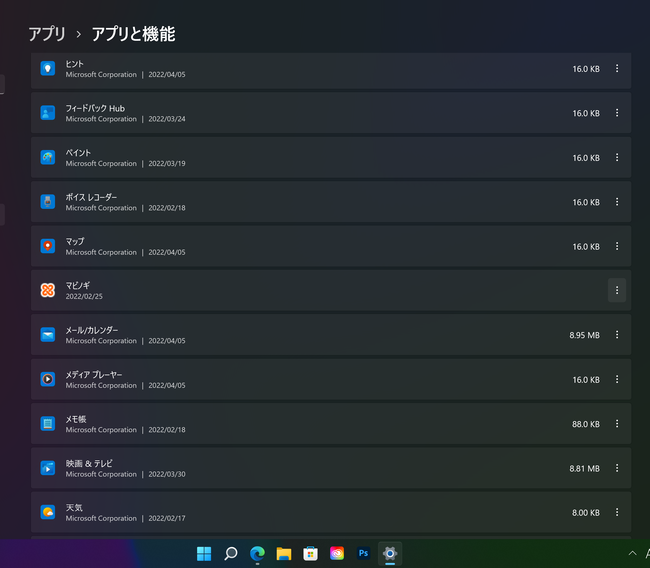Click the 2022/02/25 date under マビノギ
Viewport: 650px width, 568px height.
(84, 296)
